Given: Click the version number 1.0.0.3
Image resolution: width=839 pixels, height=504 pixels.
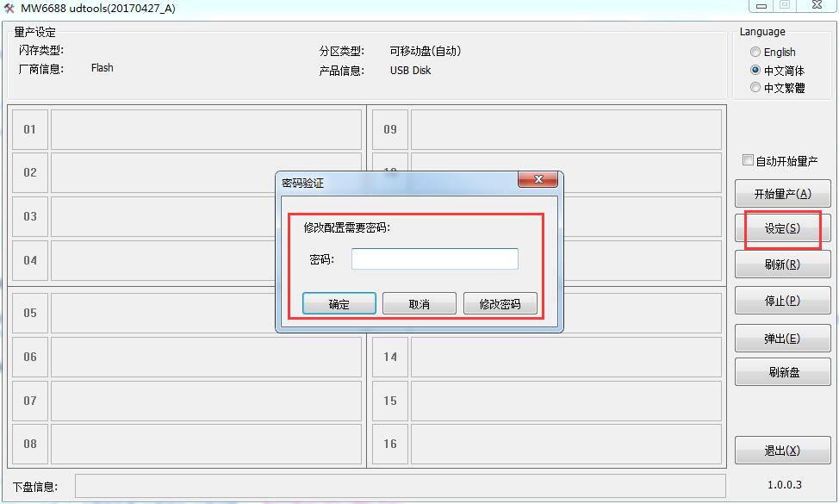Looking at the screenshot, I should (x=785, y=485).
